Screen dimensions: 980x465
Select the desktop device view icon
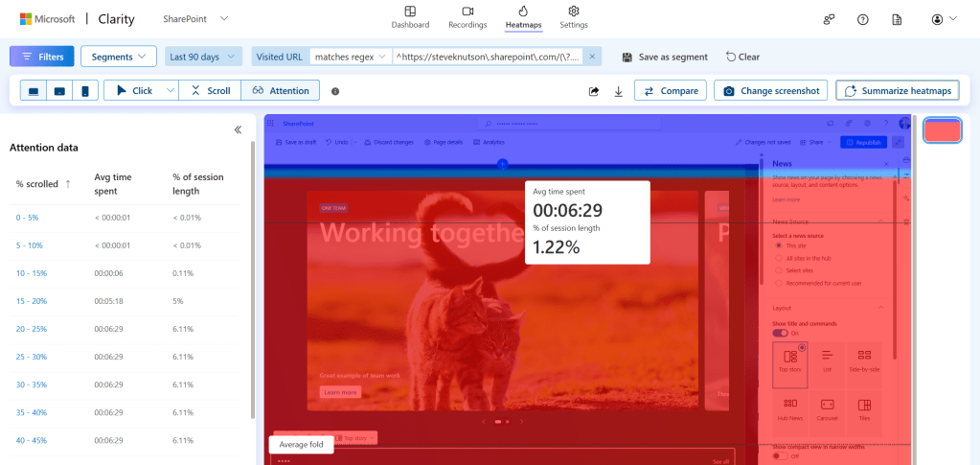(34, 91)
